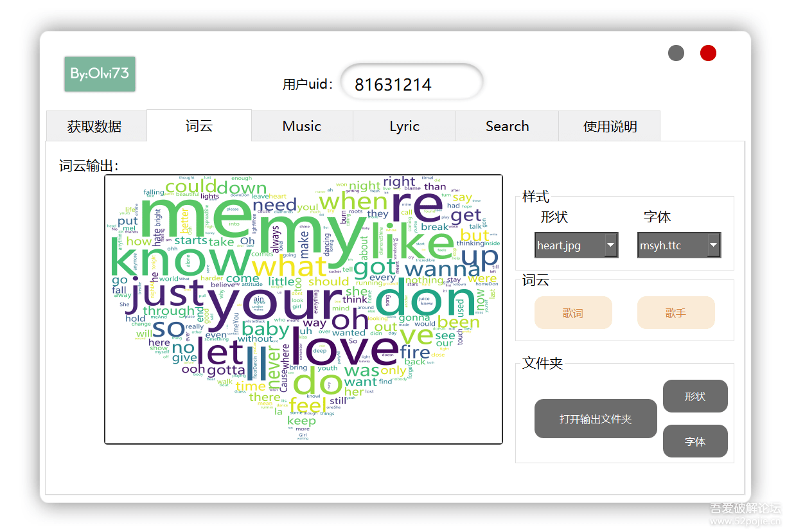Viewport: 787px width, 532px height.
Task: Open the 字体 fonts folder button
Action: coord(695,441)
